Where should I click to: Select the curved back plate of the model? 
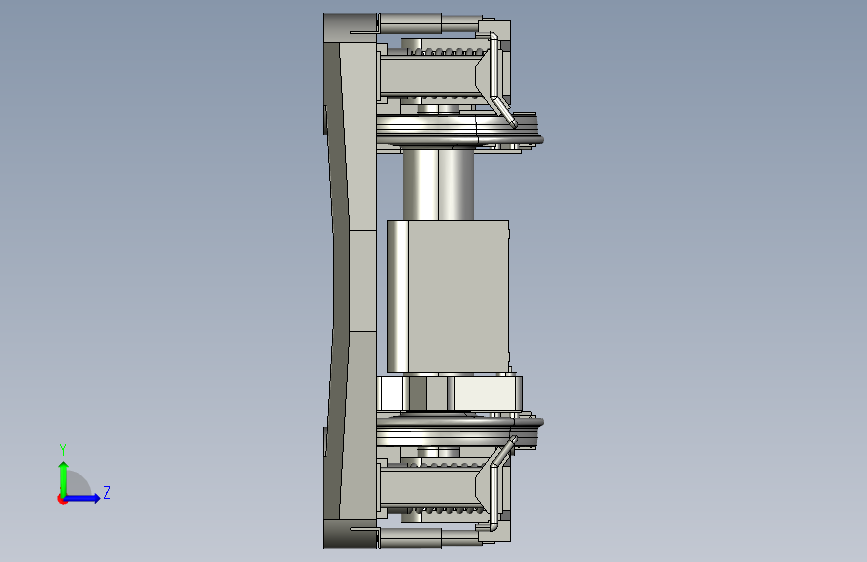point(350,281)
